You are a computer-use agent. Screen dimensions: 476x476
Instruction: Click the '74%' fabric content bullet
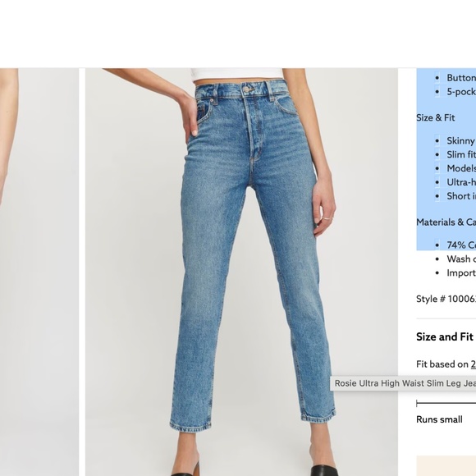[x=461, y=245]
